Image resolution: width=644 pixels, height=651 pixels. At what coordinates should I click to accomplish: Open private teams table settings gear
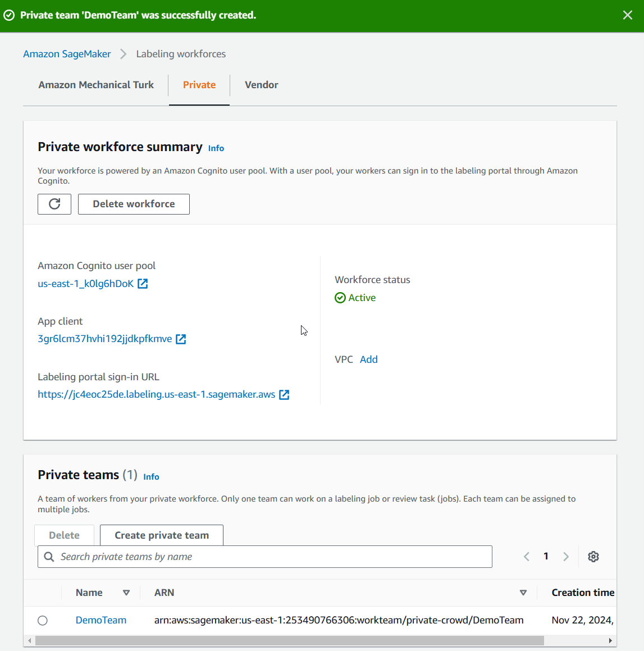tap(593, 556)
